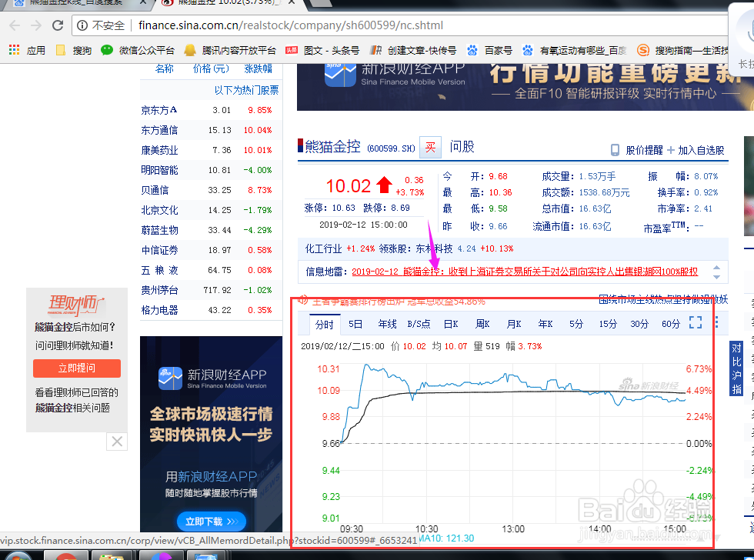Click the 立即提问 button
This screenshot has width=754, height=560.
point(77,368)
